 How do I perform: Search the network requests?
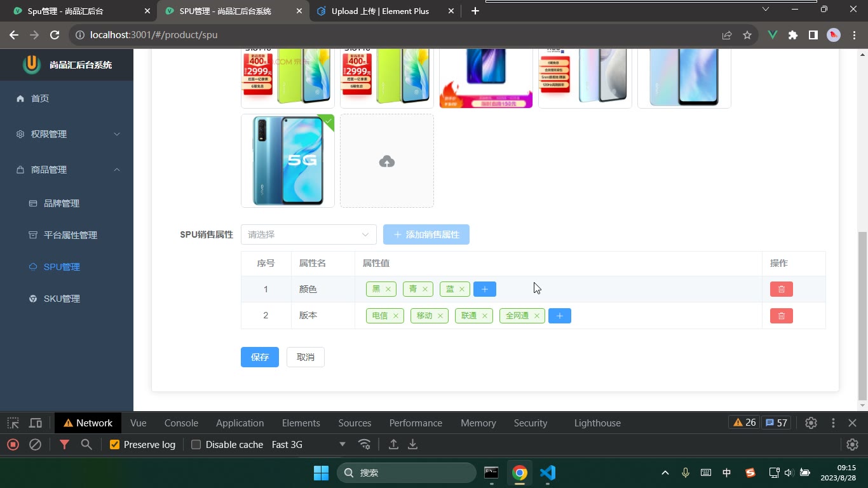point(86,445)
